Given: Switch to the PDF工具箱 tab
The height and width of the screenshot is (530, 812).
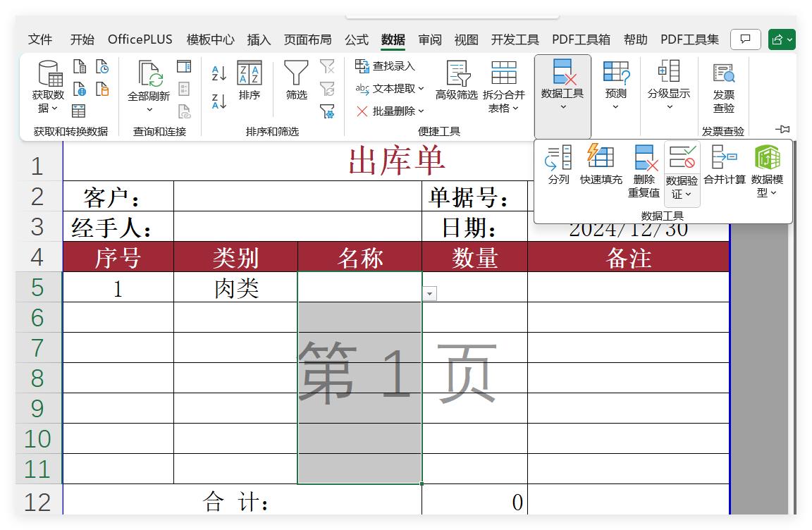Looking at the screenshot, I should (581, 39).
